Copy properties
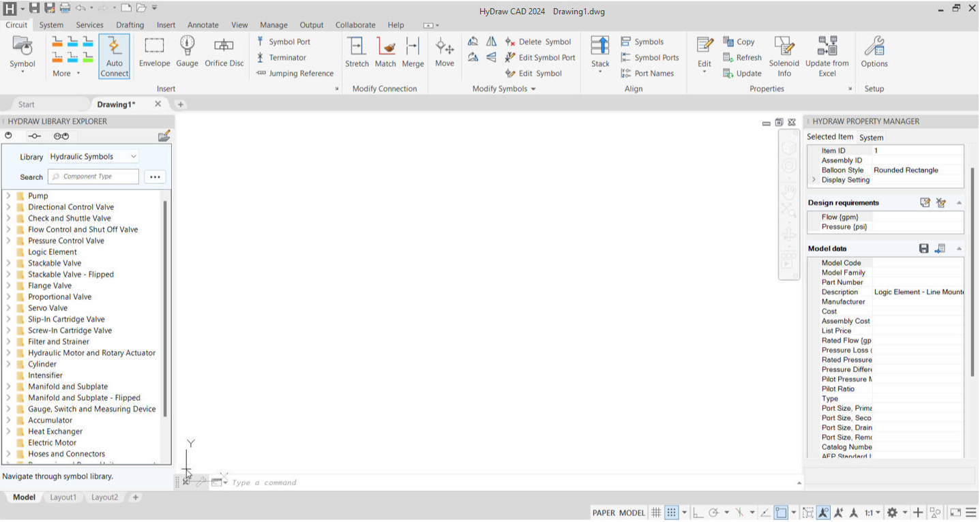The image size is (980, 522). 739,42
